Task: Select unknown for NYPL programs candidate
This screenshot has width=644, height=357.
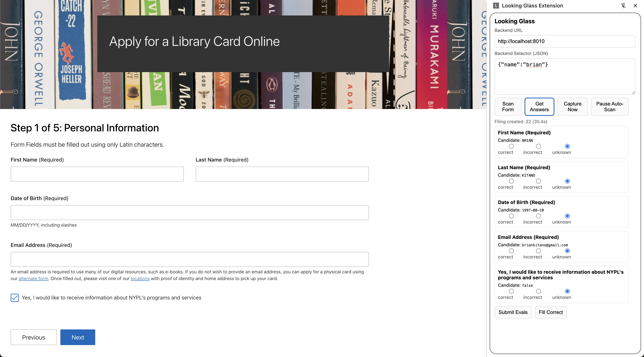Action: [567, 291]
